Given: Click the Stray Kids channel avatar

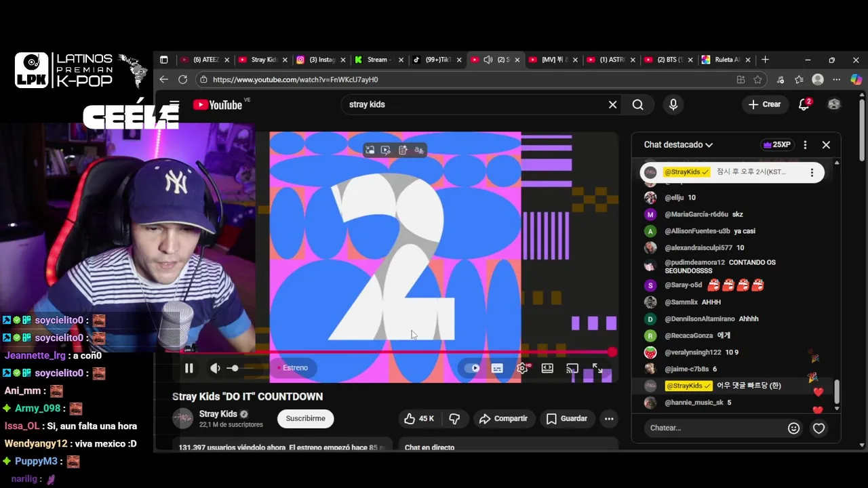Looking at the screenshot, I should (x=182, y=419).
